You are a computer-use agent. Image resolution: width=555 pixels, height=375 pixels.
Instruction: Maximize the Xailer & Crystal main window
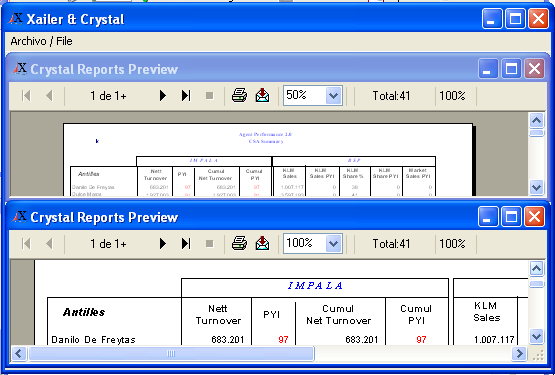(x=515, y=19)
